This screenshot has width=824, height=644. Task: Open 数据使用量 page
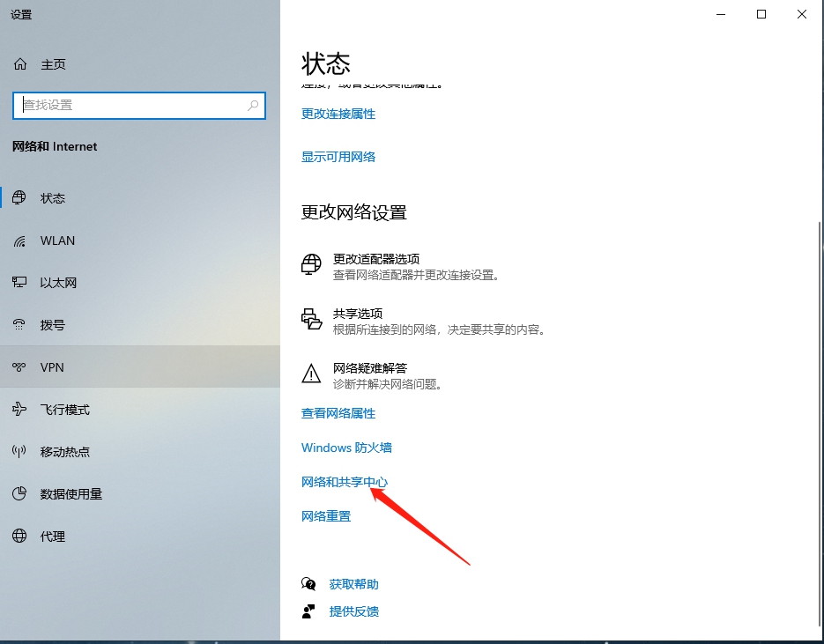[x=140, y=493]
